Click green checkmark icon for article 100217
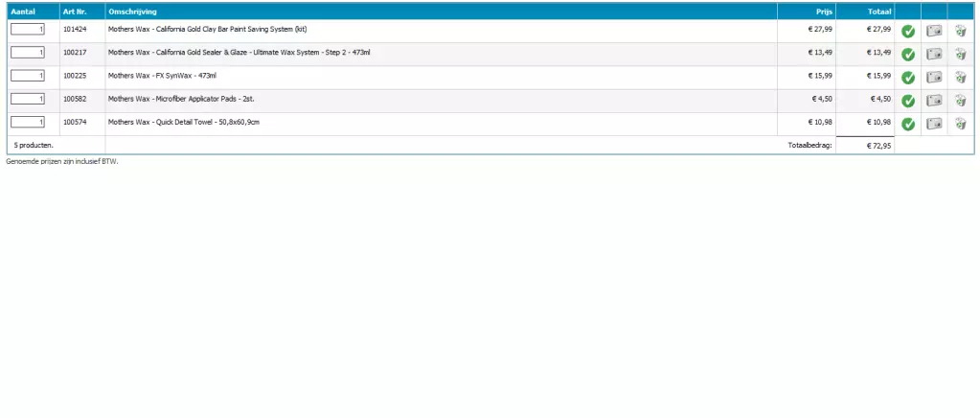The image size is (980, 418). coord(908,55)
